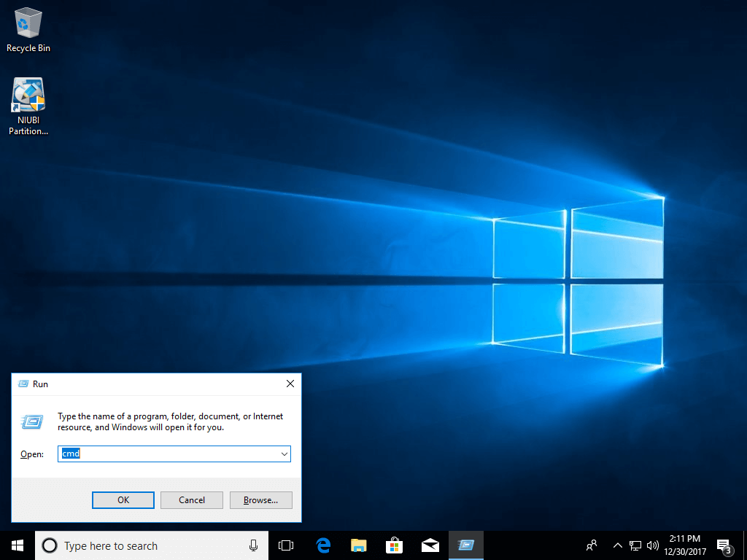
Task: Click the volume speaker tray icon
Action: pyautogui.click(x=651, y=545)
